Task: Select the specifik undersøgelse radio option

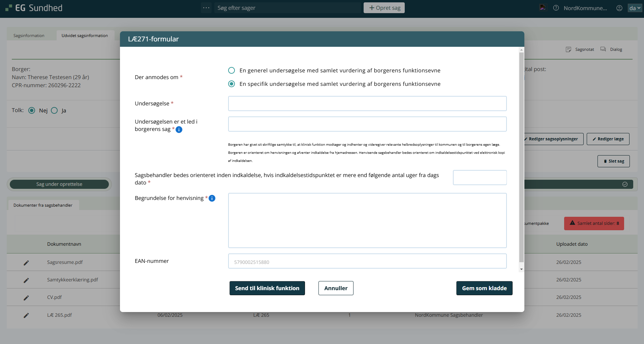Action: tap(232, 84)
